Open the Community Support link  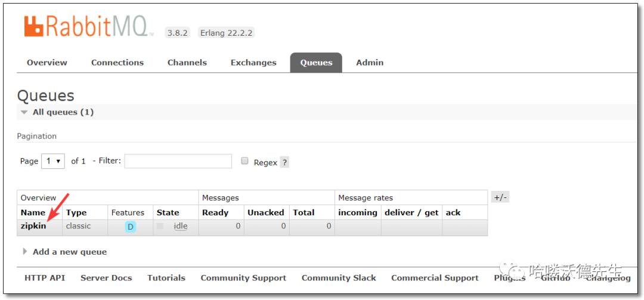click(x=243, y=278)
